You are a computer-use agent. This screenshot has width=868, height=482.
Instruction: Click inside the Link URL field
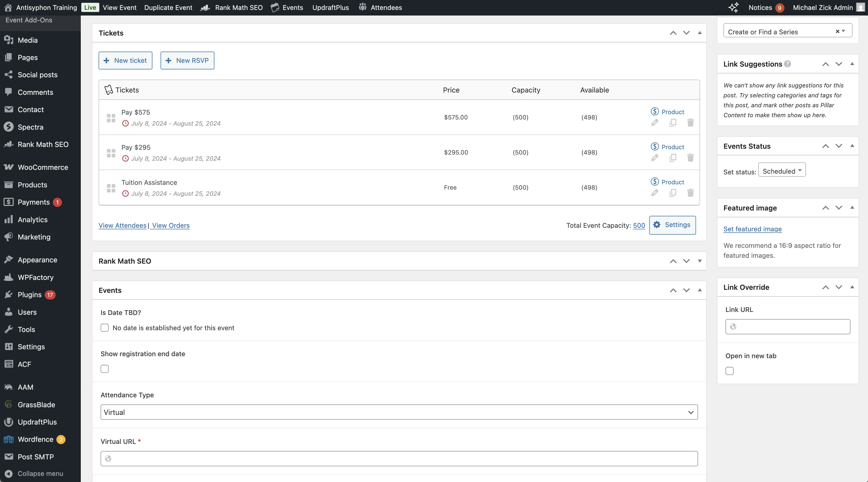point(787,326)
